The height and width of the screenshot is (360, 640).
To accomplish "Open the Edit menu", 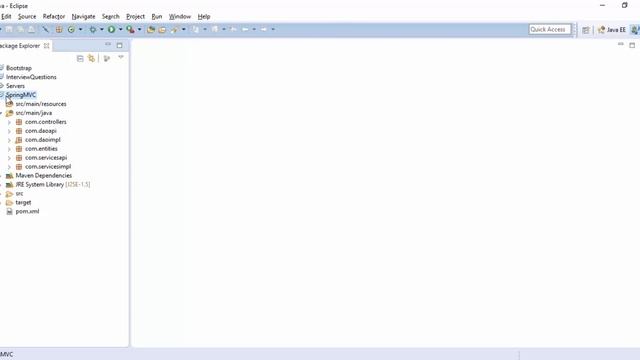I will pyautogui.click(x=6, y=16).
